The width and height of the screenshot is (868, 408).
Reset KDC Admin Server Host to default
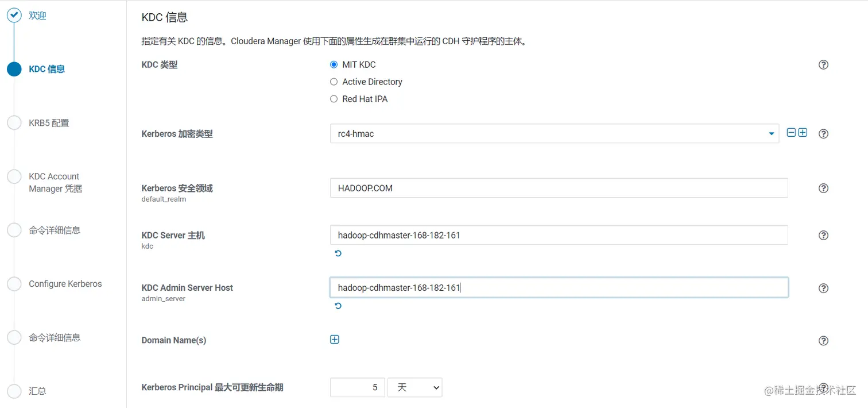tap(338, 306)
